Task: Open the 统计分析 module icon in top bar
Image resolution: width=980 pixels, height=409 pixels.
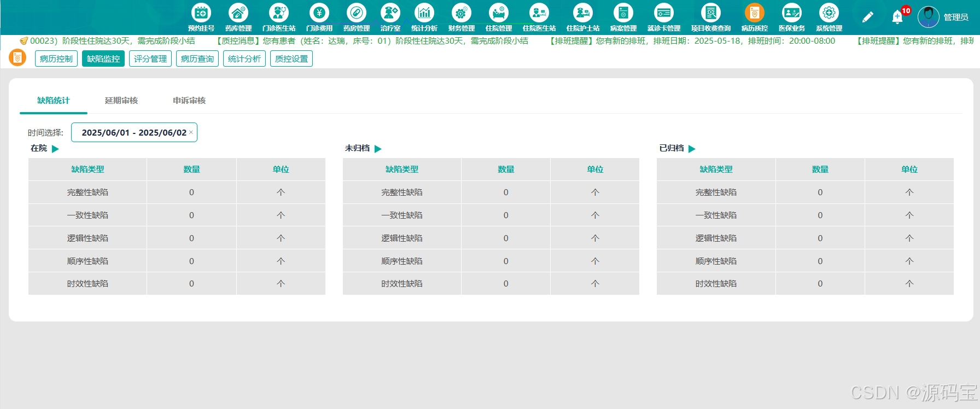Action: (x=424, y=13)
